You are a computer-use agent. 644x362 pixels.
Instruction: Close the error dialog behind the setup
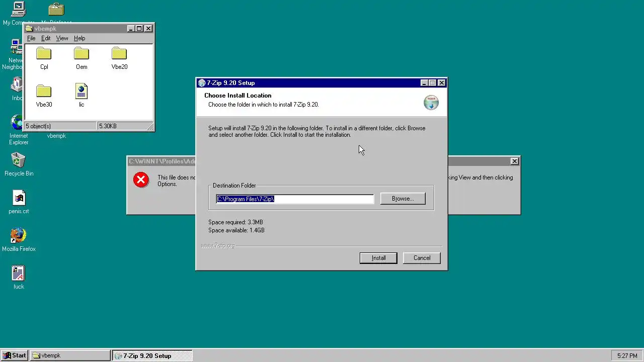(x=514, y=161)
